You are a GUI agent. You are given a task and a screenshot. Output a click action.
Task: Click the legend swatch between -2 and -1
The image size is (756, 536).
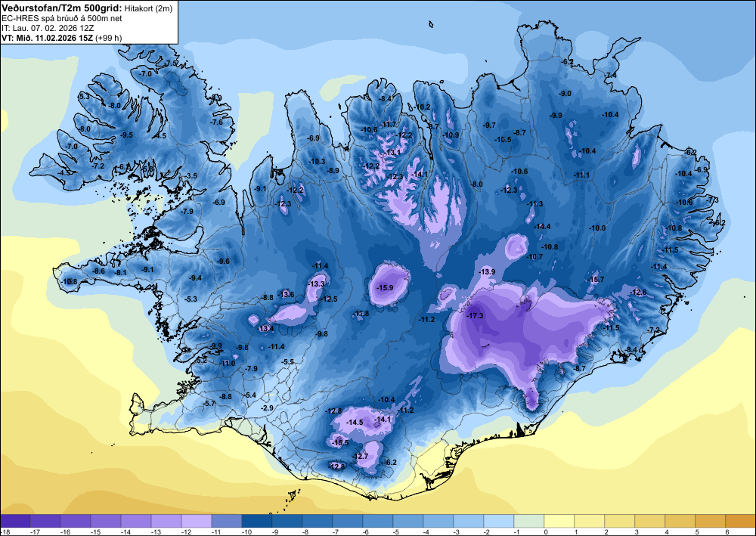[498, 521]
